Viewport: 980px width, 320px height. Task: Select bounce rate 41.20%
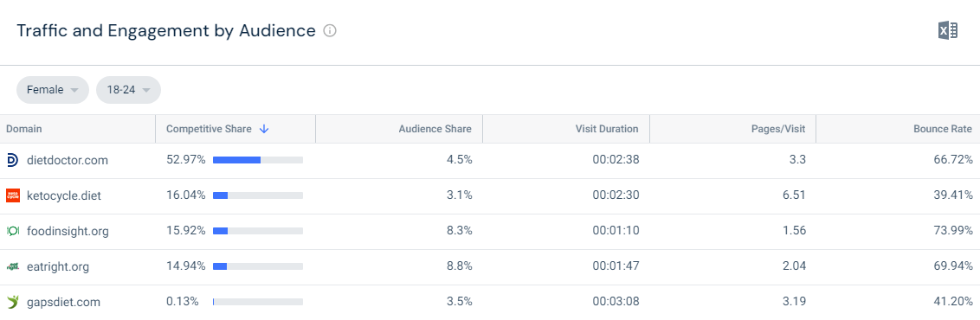(x=953, y=303)
